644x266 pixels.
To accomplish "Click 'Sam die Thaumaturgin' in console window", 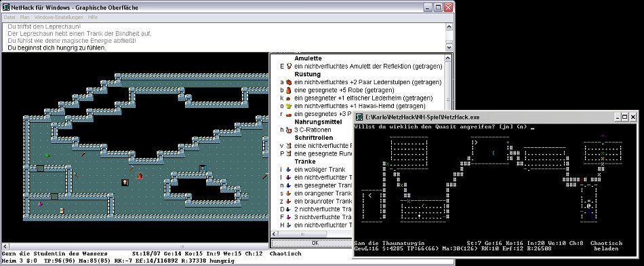I will (389, 243).
